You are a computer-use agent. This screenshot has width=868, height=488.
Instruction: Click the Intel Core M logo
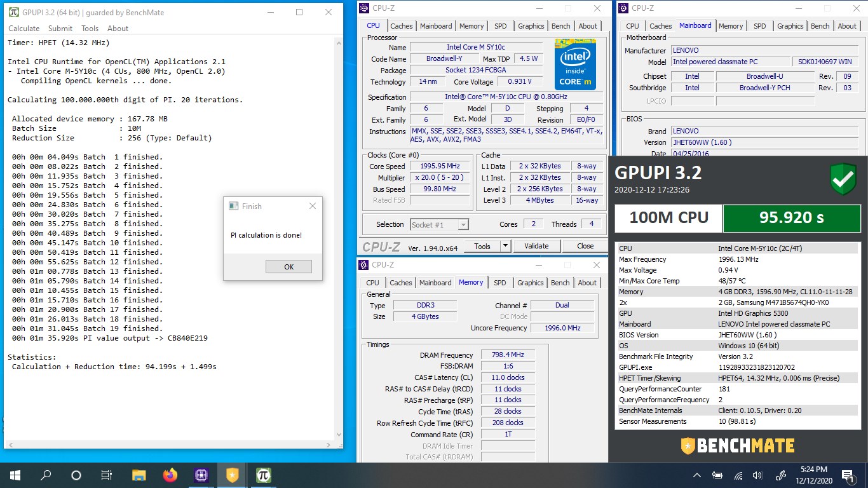pos(575,64)
